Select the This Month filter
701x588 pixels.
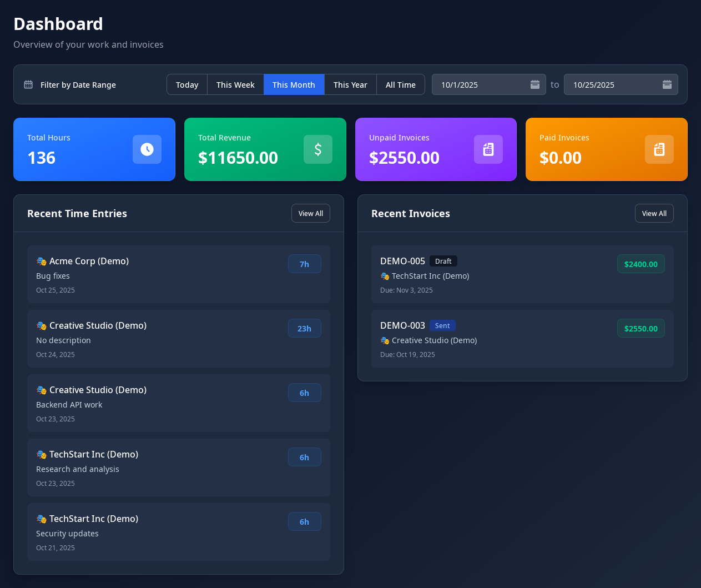[294, 84]
